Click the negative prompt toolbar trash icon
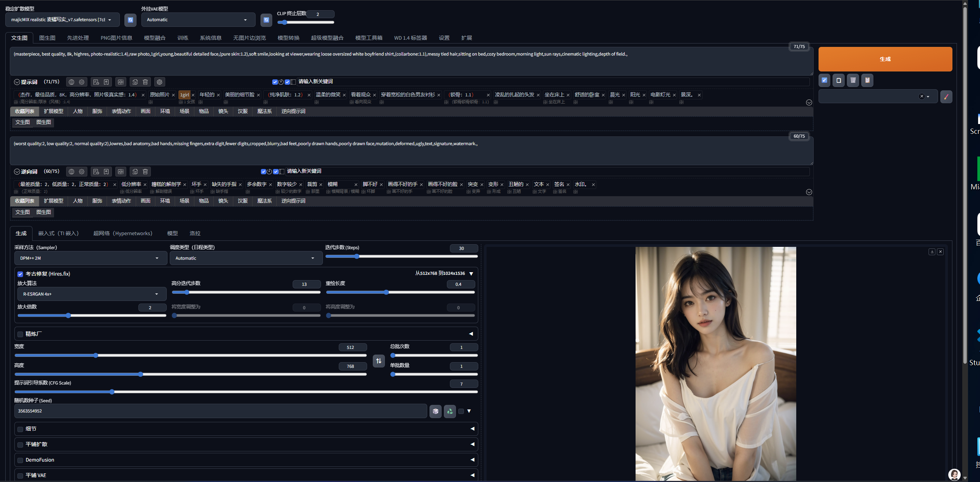This screenshot has width=980, height=482. click(x=145, y=172)
